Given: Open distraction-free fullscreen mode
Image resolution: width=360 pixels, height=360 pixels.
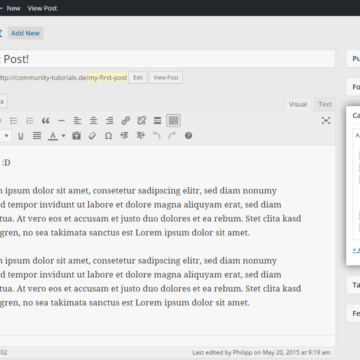Looking at the screenshot, I should click(x=326, y=121).
